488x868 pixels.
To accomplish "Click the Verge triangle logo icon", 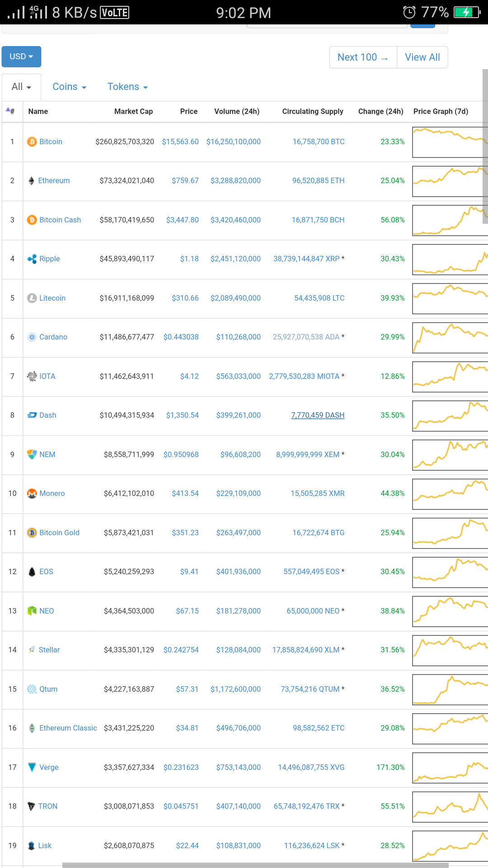I will click(32, 767).
